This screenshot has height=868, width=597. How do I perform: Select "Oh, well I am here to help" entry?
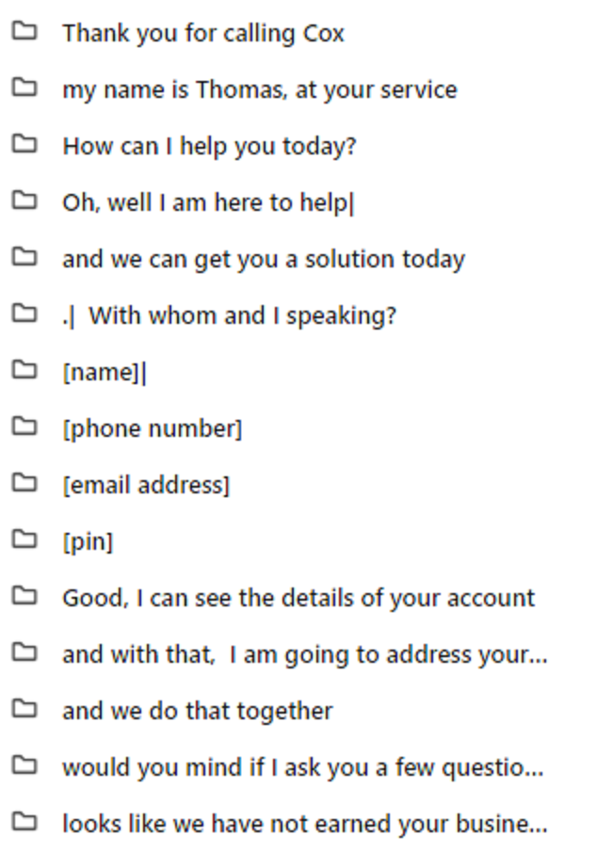pyautogui.click(x=205, y=203)
